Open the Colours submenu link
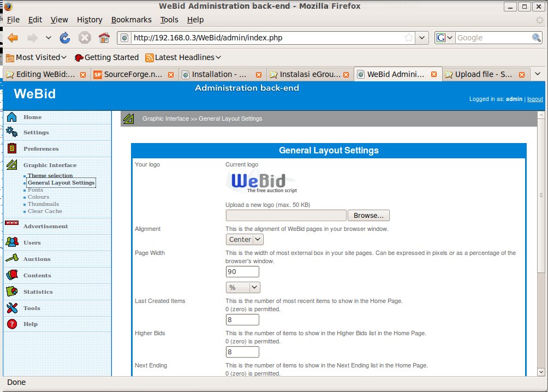Viewport: 548px width, 392px height. pos(38,197)
